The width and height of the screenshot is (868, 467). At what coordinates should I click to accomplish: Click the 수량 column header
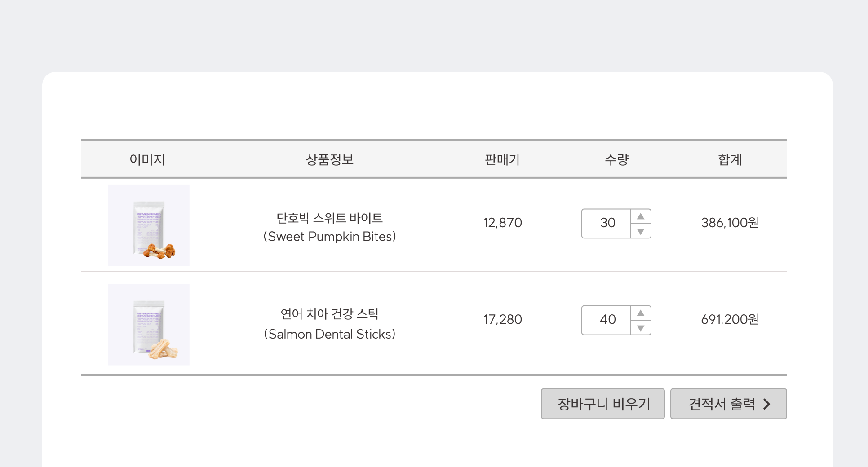click(617, 159)
